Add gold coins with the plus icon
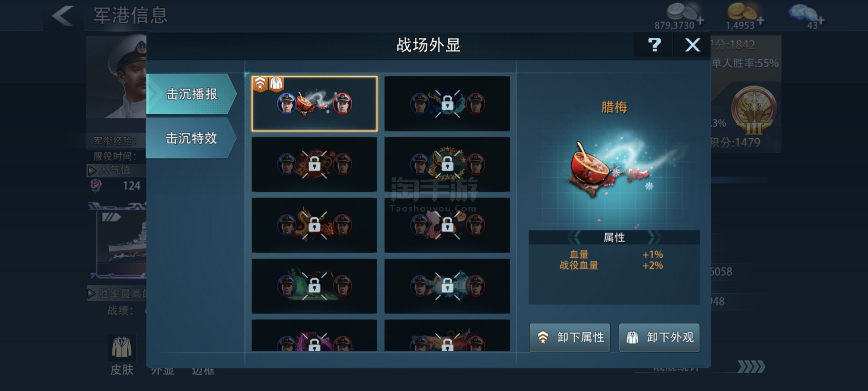This screenshot has width=868, height=391. [761, 20]
